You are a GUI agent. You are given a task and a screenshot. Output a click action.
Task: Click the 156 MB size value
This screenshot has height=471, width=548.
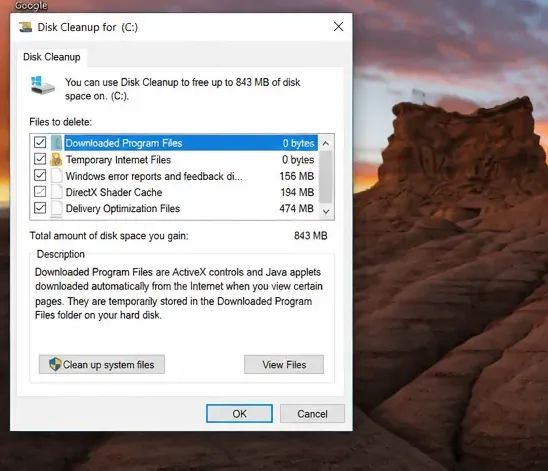pyautogui.click(x=297, y=176)
